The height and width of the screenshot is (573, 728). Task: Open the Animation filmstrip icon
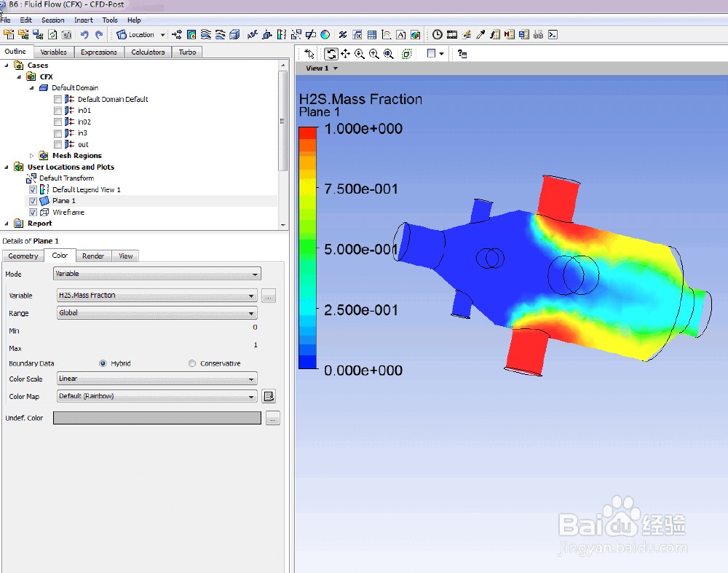pyautogui.click(x=452, y=34)
